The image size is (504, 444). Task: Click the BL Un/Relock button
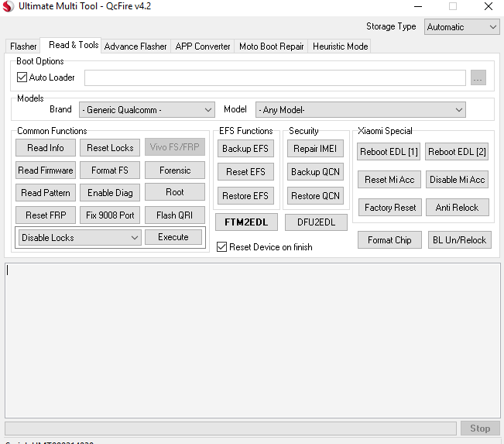(x=460, y=240)
